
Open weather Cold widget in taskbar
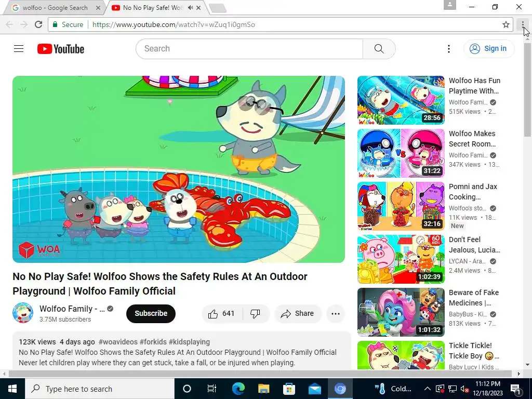[x=393, y=389]
